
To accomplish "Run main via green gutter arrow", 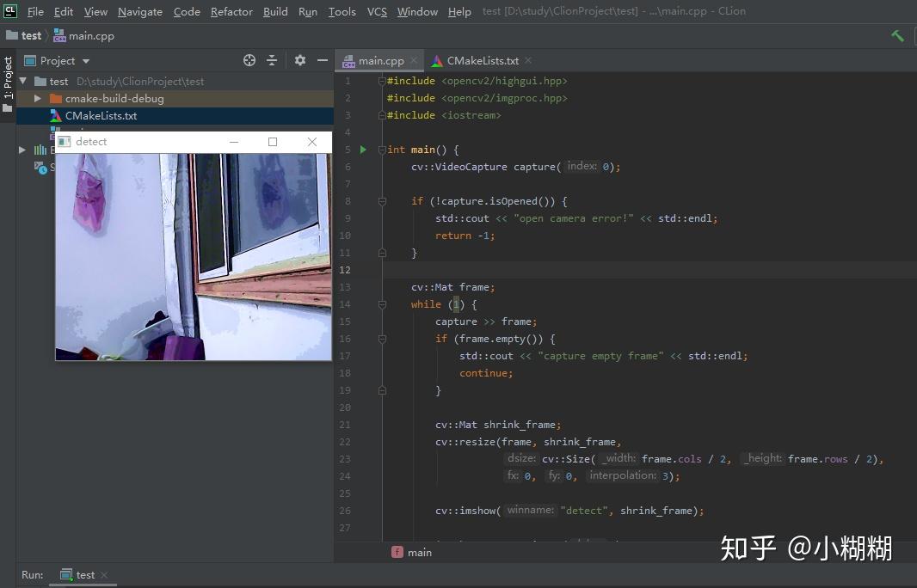I will tap(361, 149).
